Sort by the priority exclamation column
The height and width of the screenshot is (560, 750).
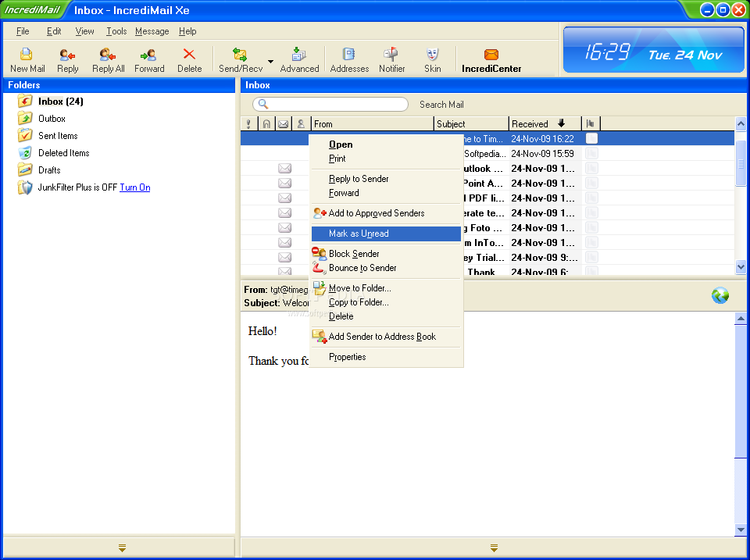[248, 124]
